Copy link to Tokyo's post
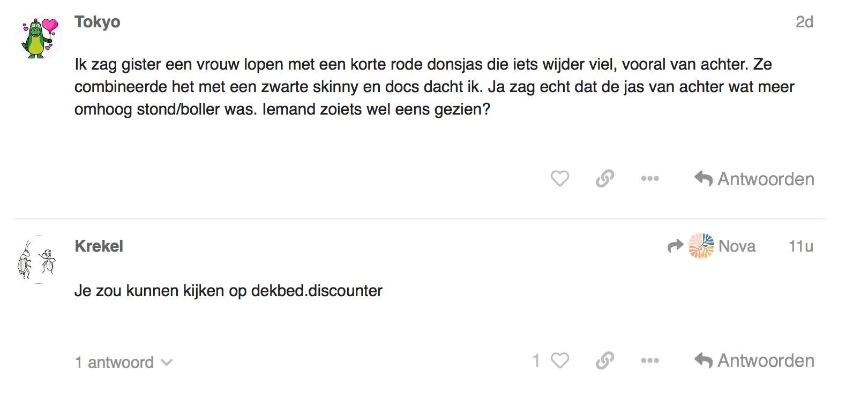The height and width of the screenshot is (393, 868). pyautogui.click(x=605, y=178)
